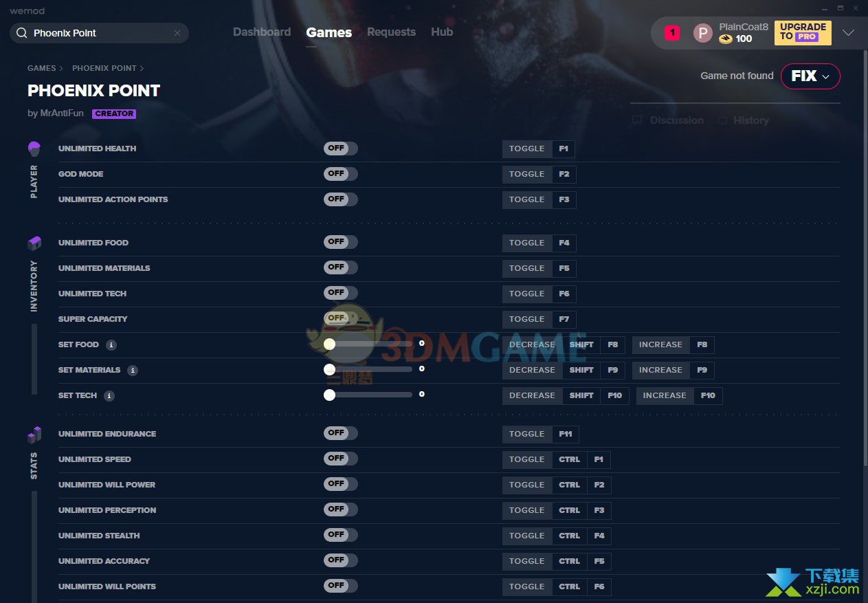Open info icon for Set Tech

point(109,396)
